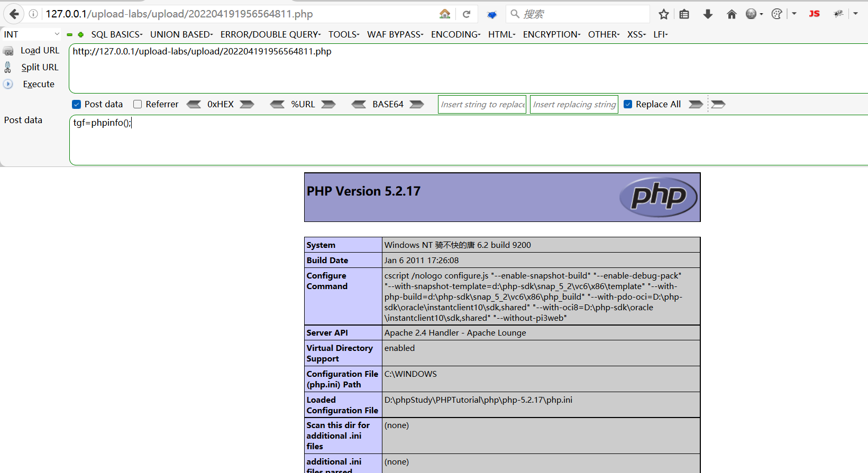Bookmark this page with the star
The width and height of the screenshot is (868, 473).
664,14
